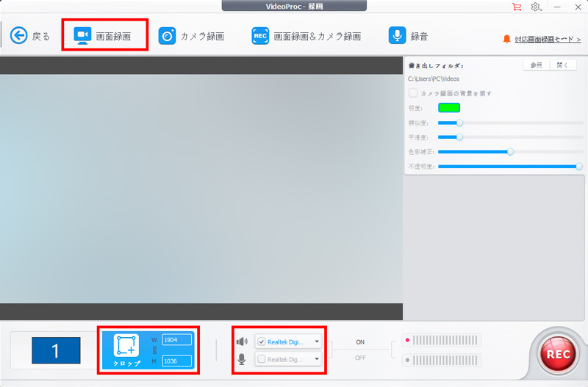Viewport: 588px width, 387px height.
Task: Click the crop width W input field
Action: point(176,339)
